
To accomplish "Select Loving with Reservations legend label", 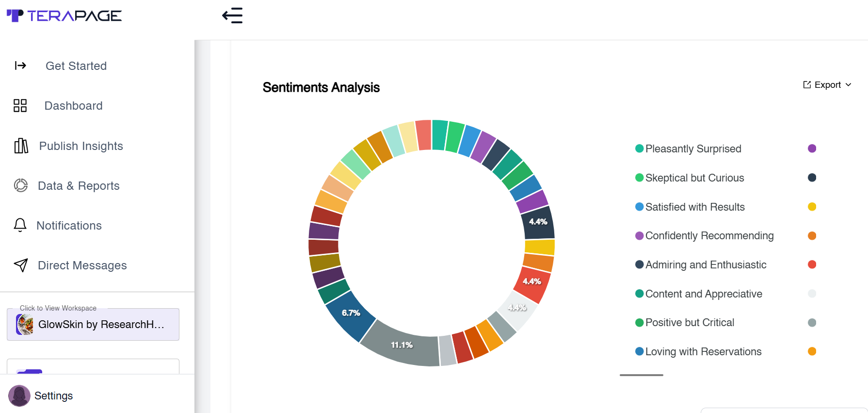I will click(x=703, y=352).
